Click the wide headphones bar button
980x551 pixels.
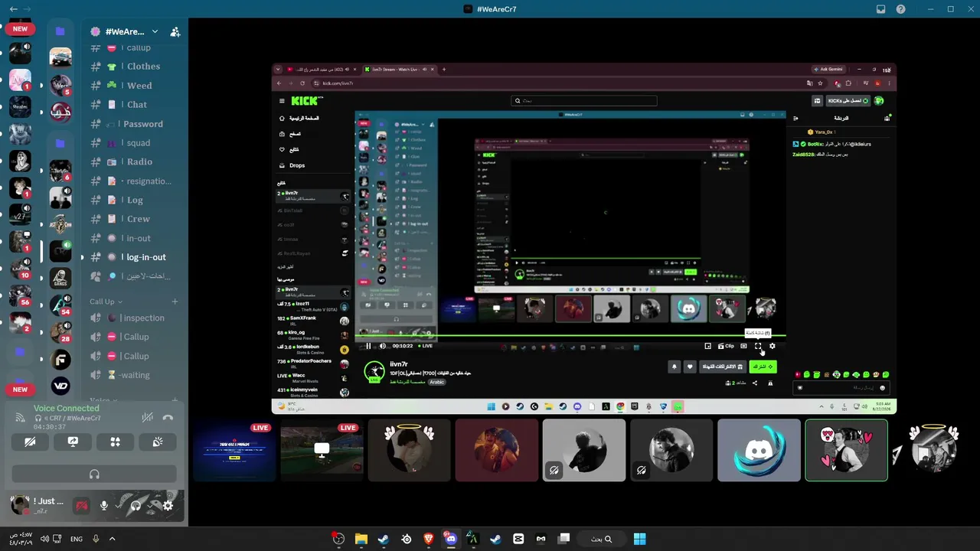click(94, 474)
